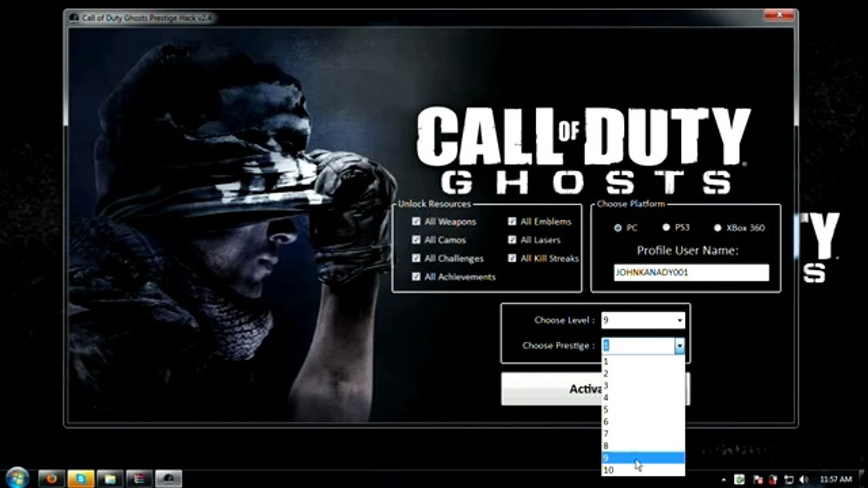Select the XBox 360 platform option
868x488 pixels.
click(717, 228)
